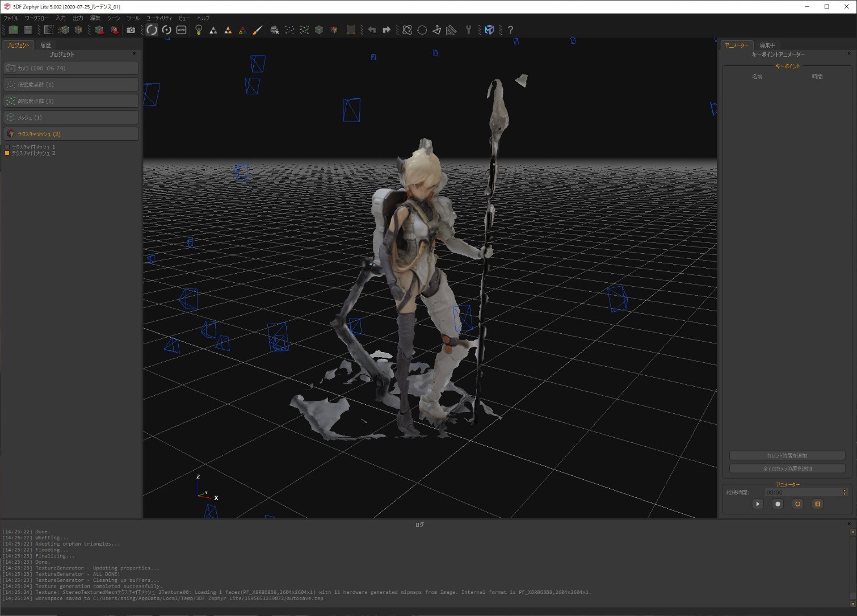Viewport: 857px width, 616px height.
Task: Click the save project floppy icon
Action: coord(28,30)
